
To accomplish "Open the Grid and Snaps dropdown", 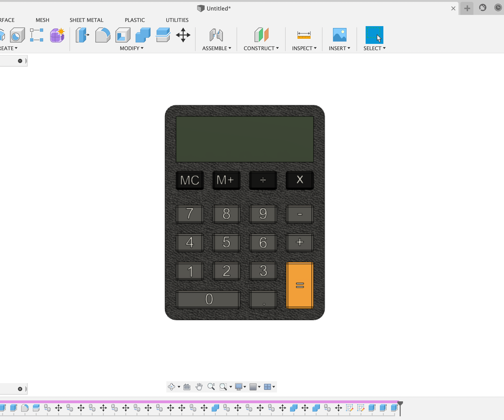I will click(255, 387).
